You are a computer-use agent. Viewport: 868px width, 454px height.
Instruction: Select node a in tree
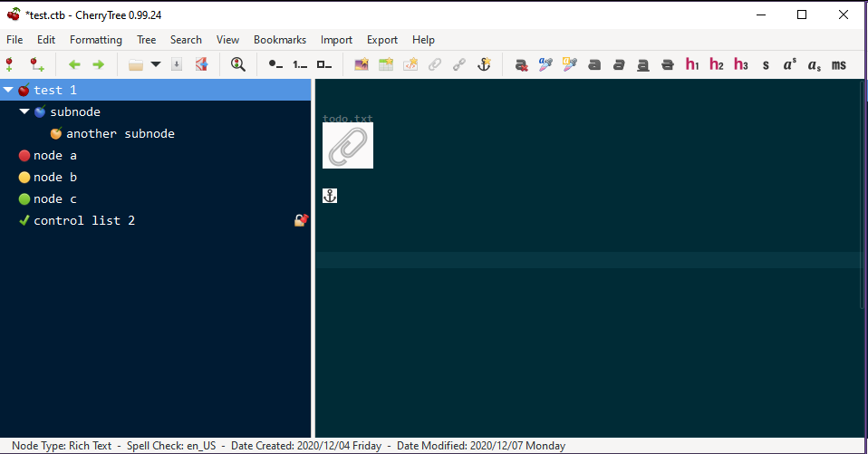[54, 156]
